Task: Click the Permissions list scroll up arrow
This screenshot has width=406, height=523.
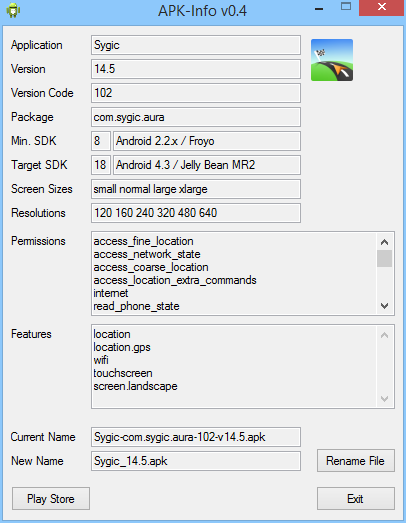Action: coord(384,242)
